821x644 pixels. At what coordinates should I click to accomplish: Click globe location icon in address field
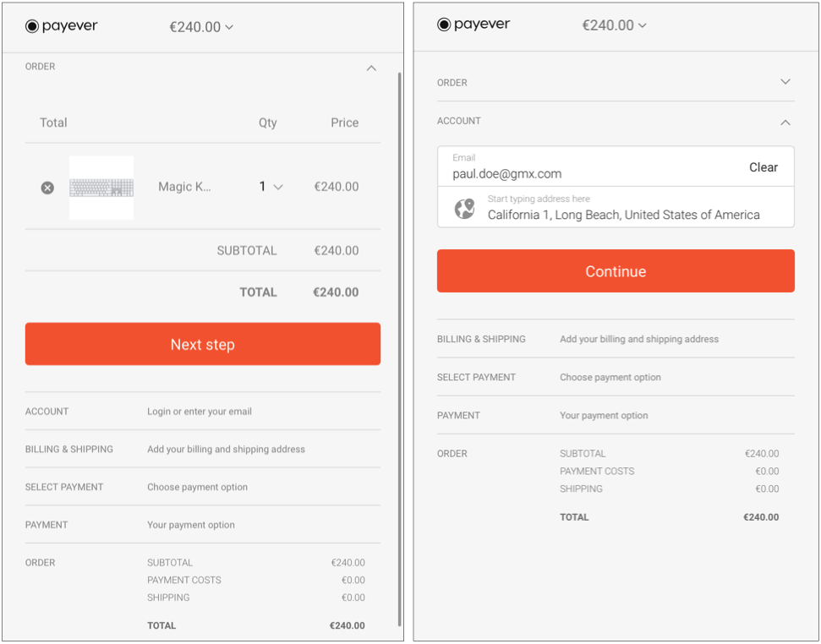tap(464, 208)
